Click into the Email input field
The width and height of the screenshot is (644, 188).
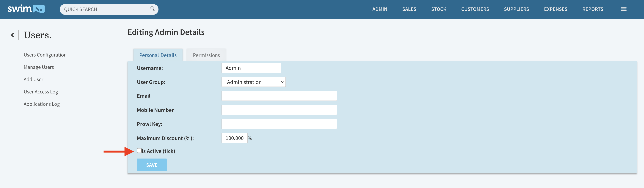[x=279, y=96]
